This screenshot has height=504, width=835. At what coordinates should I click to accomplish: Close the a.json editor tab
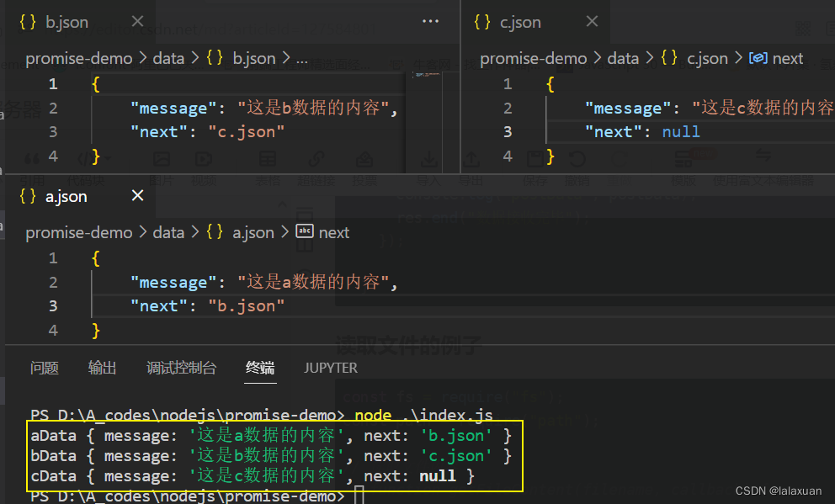[137, 196]
